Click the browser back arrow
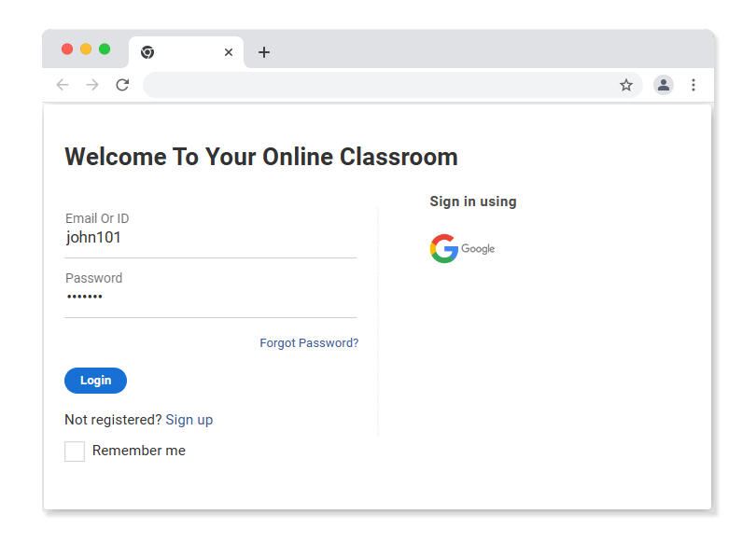756x542 pixels. [x=63, y=85]
